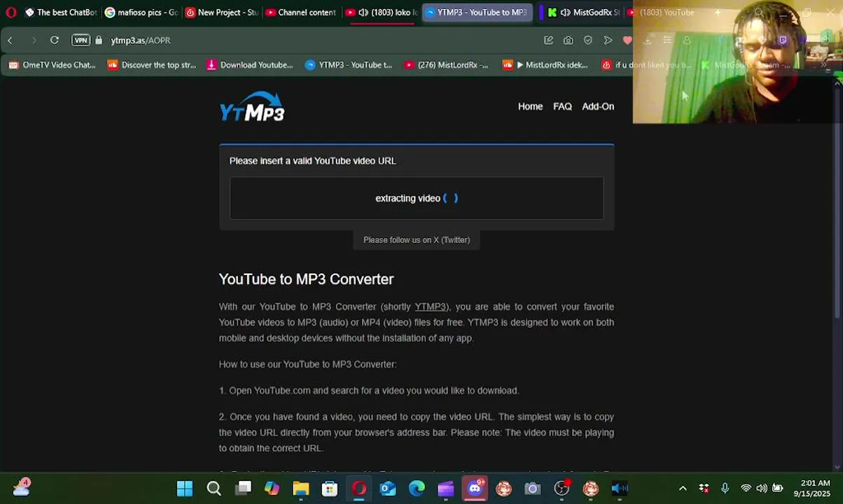The image size is (843, 504).
Task: Open File Explorer from taskbar
Action: 301,489
